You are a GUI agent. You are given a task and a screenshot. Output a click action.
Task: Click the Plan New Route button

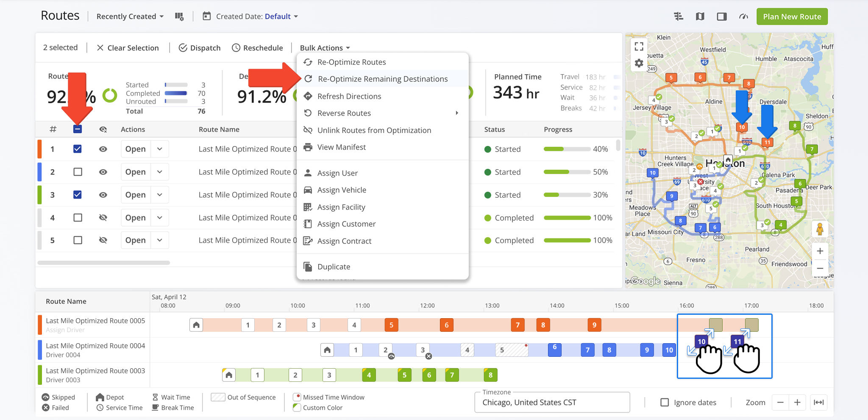792,16
